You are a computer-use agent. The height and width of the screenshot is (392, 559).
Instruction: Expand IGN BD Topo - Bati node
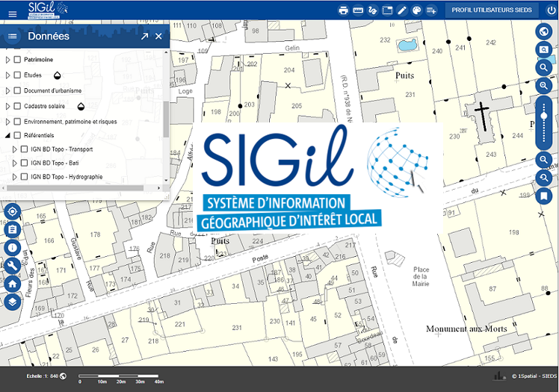[x=15, y=163]
